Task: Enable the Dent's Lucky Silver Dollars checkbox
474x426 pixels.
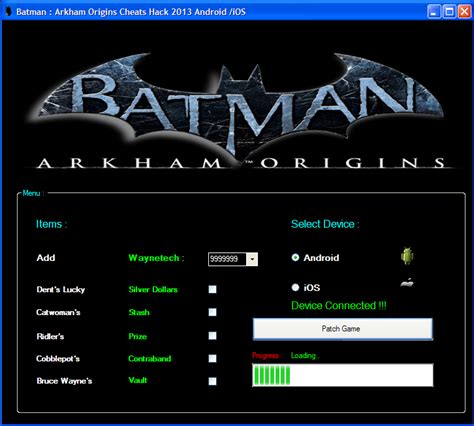Action: coord(212,289)
